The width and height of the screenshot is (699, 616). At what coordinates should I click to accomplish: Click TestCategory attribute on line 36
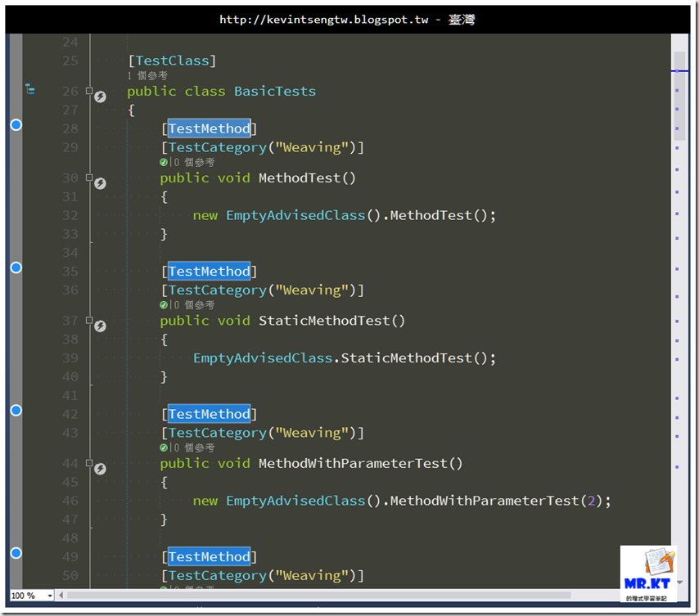pyautogui.click(x=218, y=290)
